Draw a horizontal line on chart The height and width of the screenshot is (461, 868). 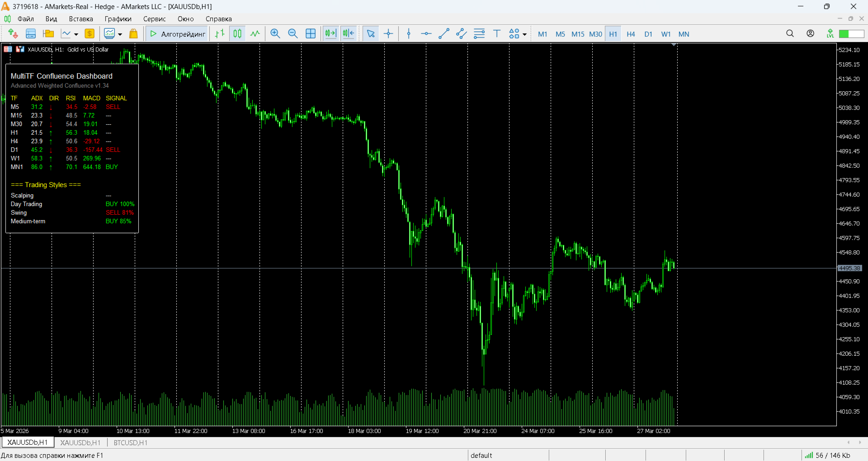click(426, 34)
